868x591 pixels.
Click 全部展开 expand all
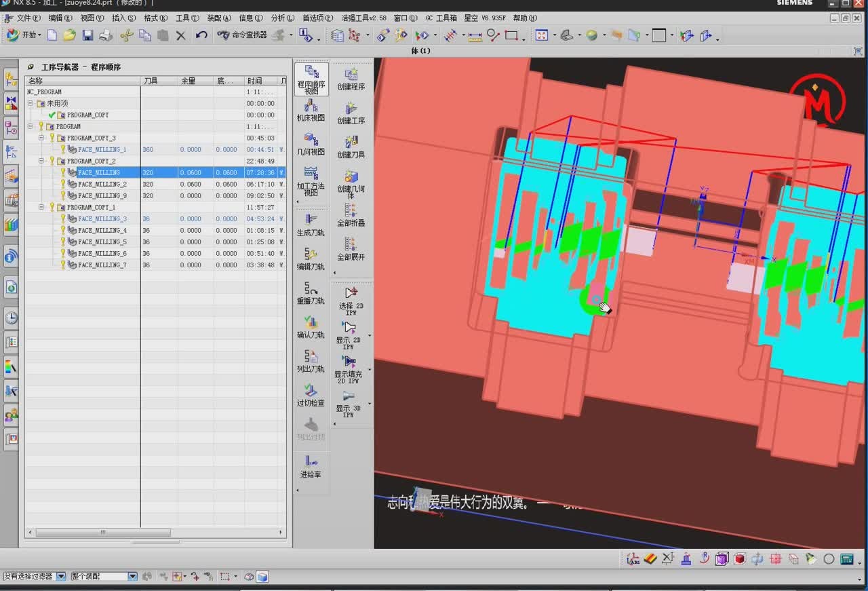click(351, 250)
